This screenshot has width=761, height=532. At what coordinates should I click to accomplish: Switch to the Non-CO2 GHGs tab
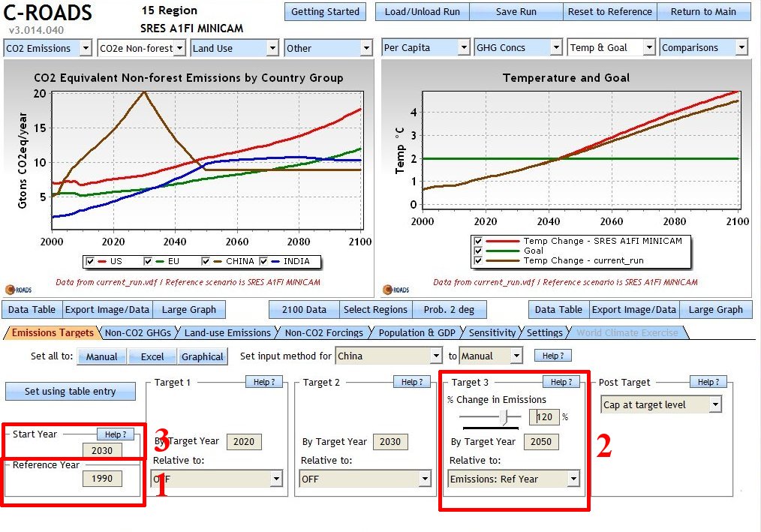click(x=138, y=332)
